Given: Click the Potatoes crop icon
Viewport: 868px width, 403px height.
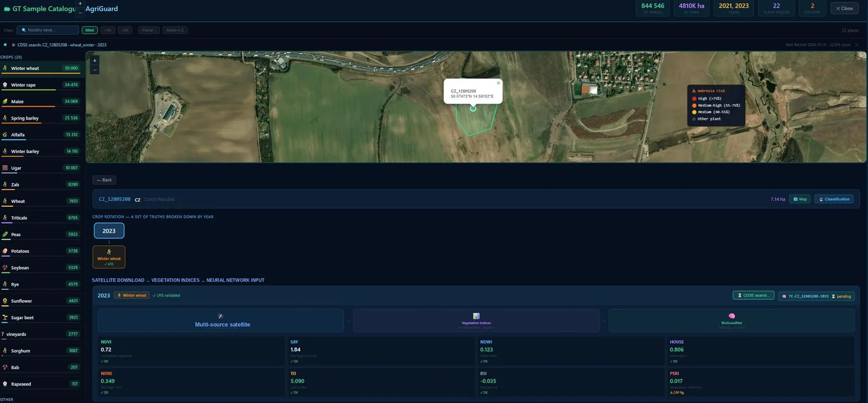Looking at the screenshot, I should pyautogui.click(x=5, y=251).
